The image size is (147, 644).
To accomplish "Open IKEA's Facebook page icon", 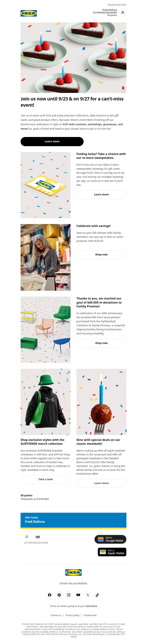I will [49, 595].
